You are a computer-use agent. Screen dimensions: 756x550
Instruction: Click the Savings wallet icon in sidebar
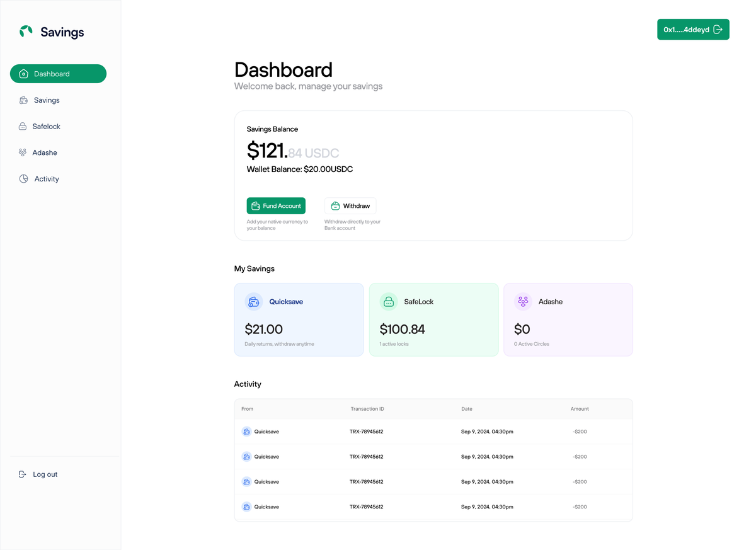[x=23, y=100]
